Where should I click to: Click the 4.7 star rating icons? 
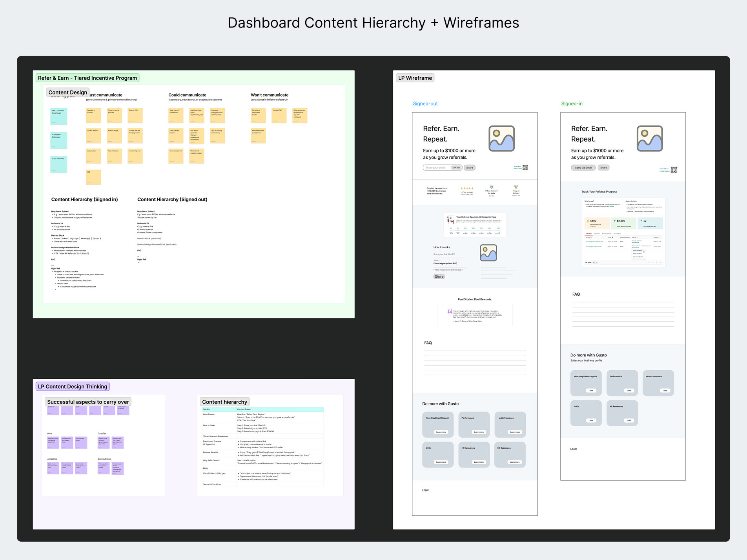tap(467, 188)
